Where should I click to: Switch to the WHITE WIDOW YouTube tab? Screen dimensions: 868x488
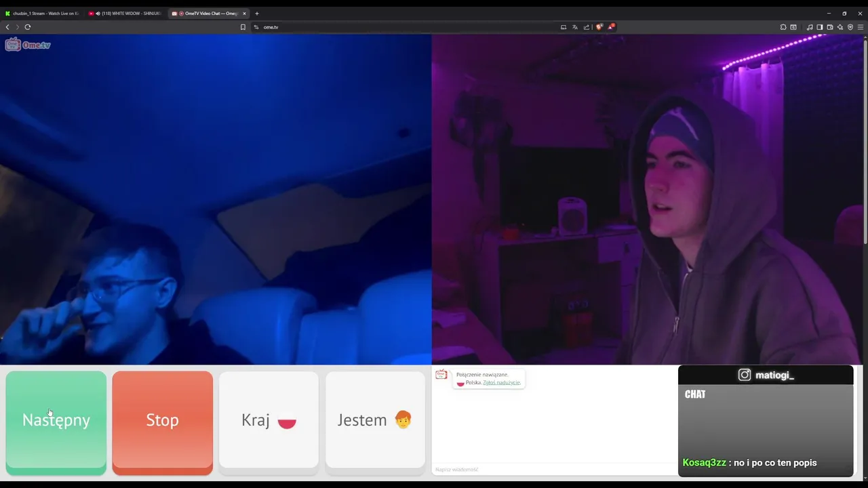tap(125, 14)
